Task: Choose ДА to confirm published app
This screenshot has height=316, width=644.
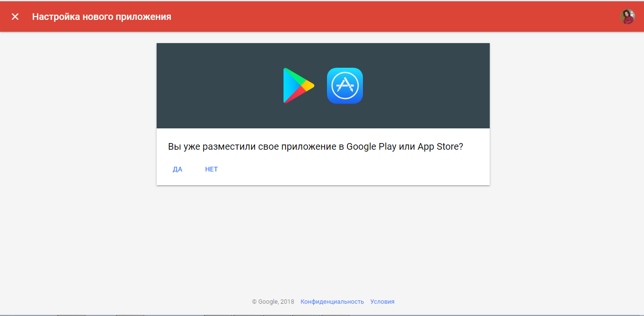Action: click(177, 169)
